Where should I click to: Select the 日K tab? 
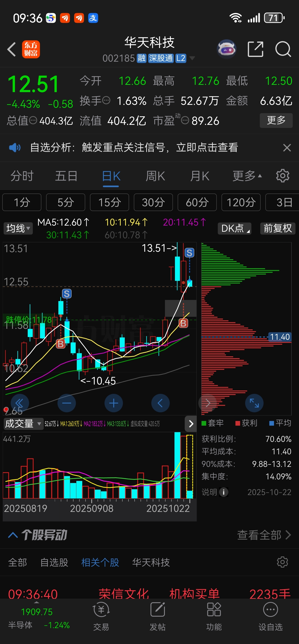pyautogui.click(x=111, y=176)
